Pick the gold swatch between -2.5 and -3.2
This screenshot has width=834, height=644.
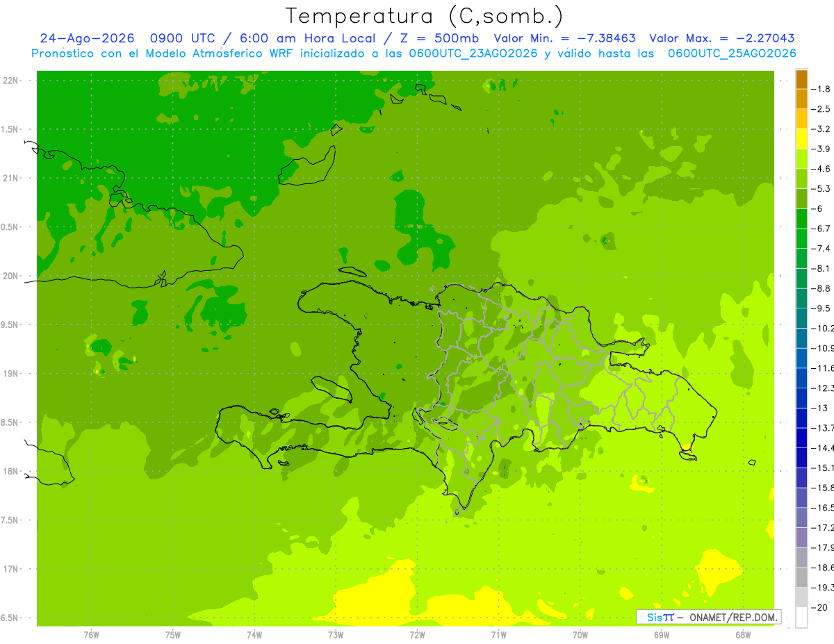801,119
